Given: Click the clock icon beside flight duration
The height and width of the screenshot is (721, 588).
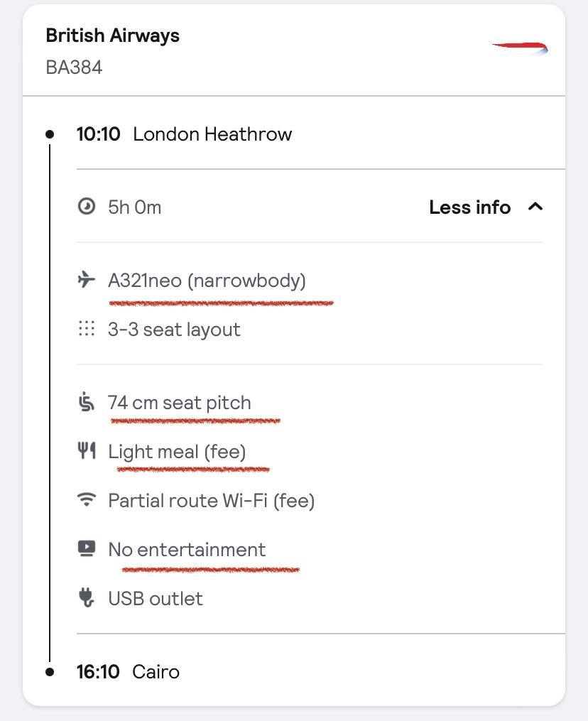Looking at the screenshot, I should (86, 207).
